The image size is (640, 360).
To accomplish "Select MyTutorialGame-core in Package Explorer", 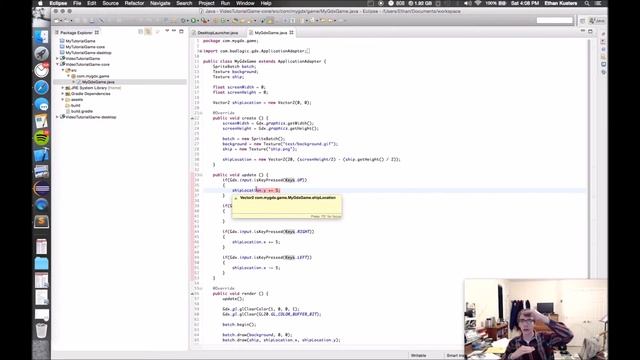I will coord(85,47).
